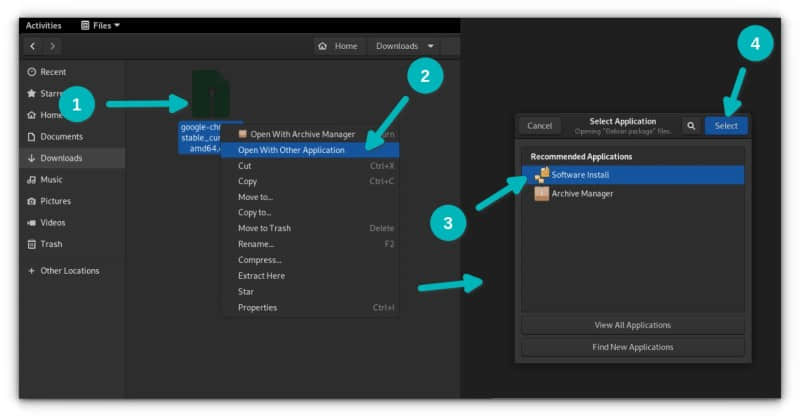The height and width of the screenshot is (419, 800).
Task: Expand the Downloads path dropdown arrow
Action: pos(431,46)
